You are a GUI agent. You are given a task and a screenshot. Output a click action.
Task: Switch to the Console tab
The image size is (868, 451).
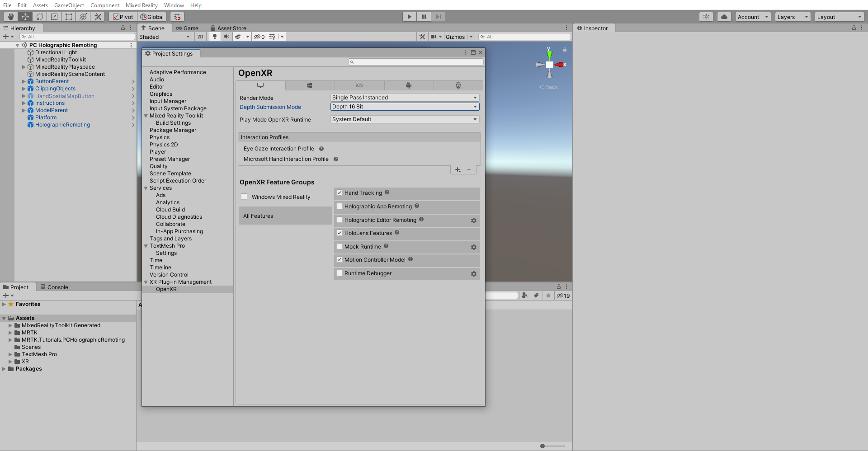[57, 287]
